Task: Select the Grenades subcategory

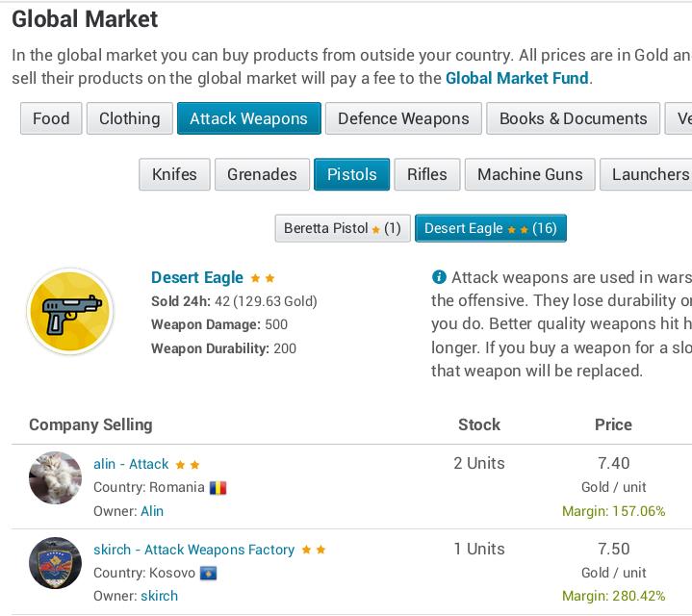Action: click(262, 174)
